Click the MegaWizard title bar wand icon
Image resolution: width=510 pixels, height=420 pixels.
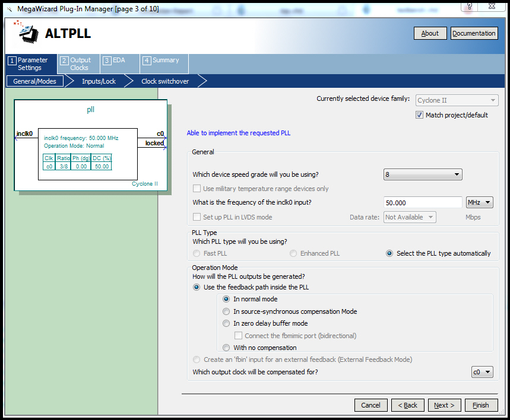click(x=9, y=9)
